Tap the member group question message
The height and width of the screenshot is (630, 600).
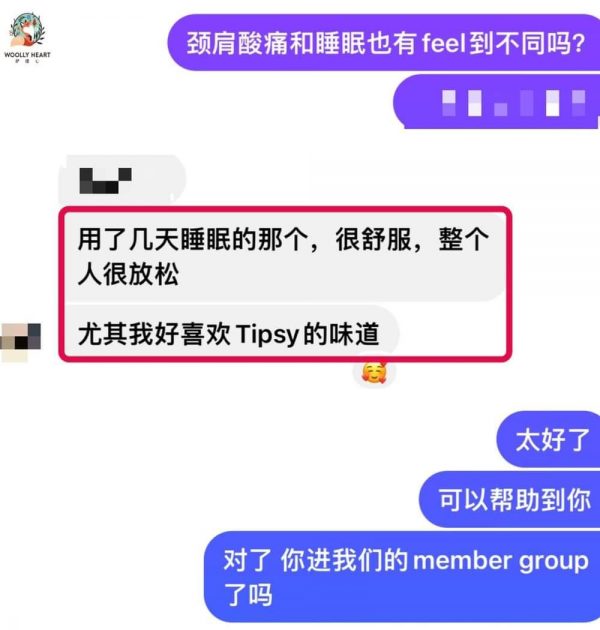point(402,577)
